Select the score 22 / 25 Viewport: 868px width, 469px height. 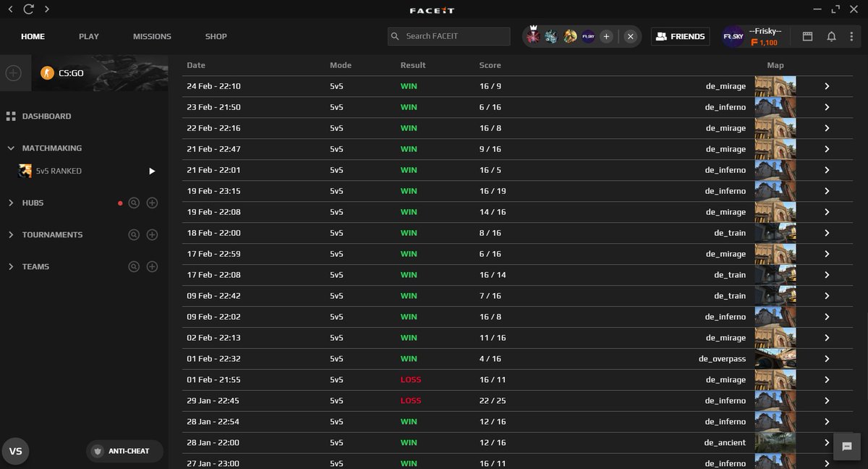491,401
